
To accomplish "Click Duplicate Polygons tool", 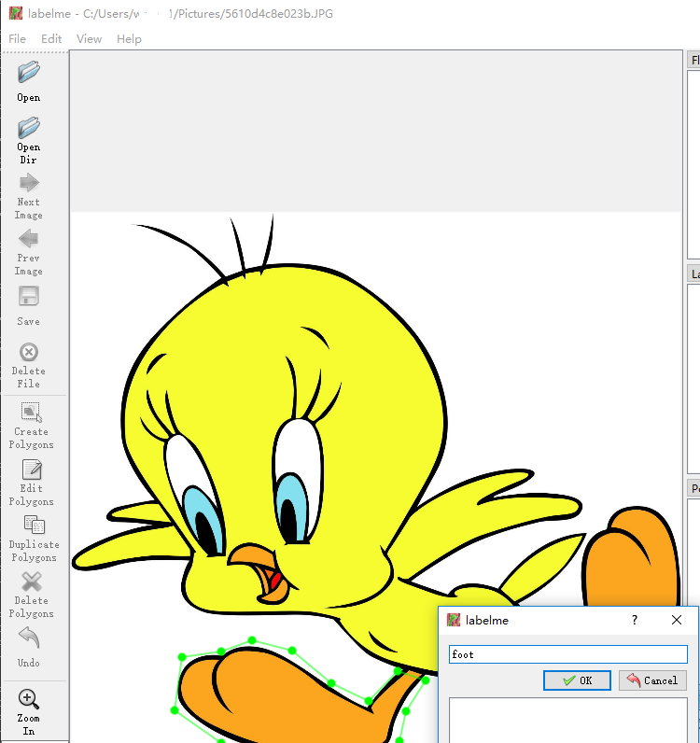I will coord(34,539).
